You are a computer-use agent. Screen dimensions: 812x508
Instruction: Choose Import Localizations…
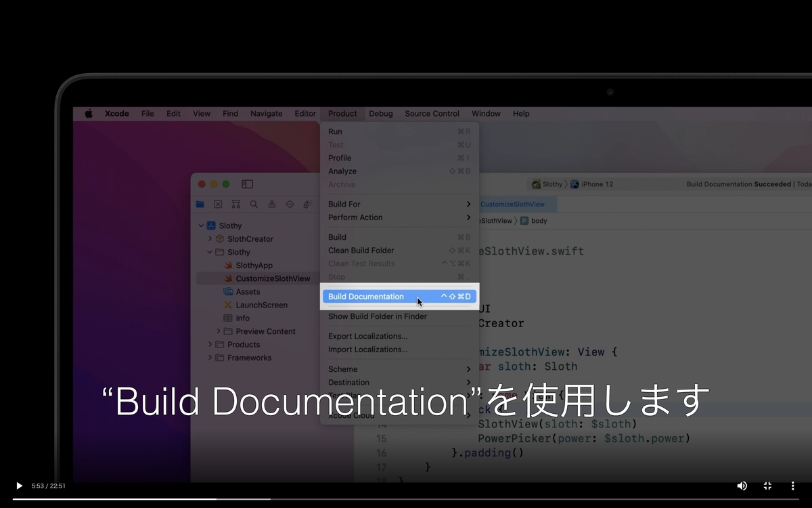tap(399, 350)
